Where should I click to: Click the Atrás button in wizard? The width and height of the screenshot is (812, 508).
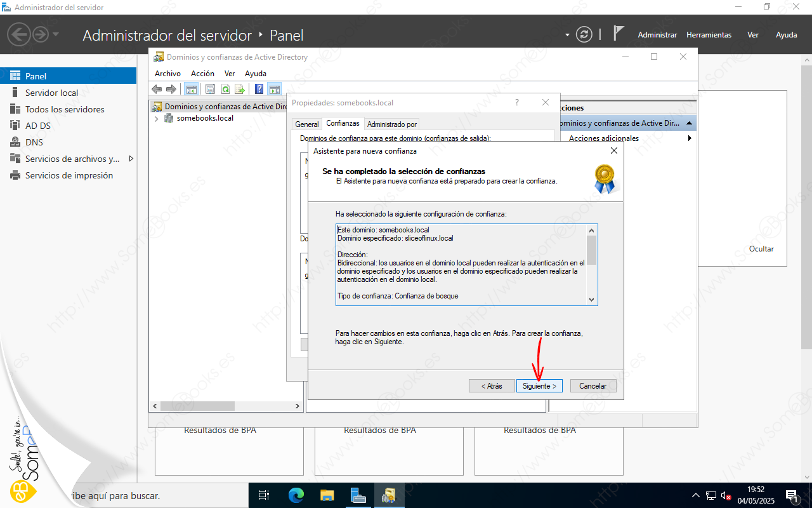[x=492, y=386]
